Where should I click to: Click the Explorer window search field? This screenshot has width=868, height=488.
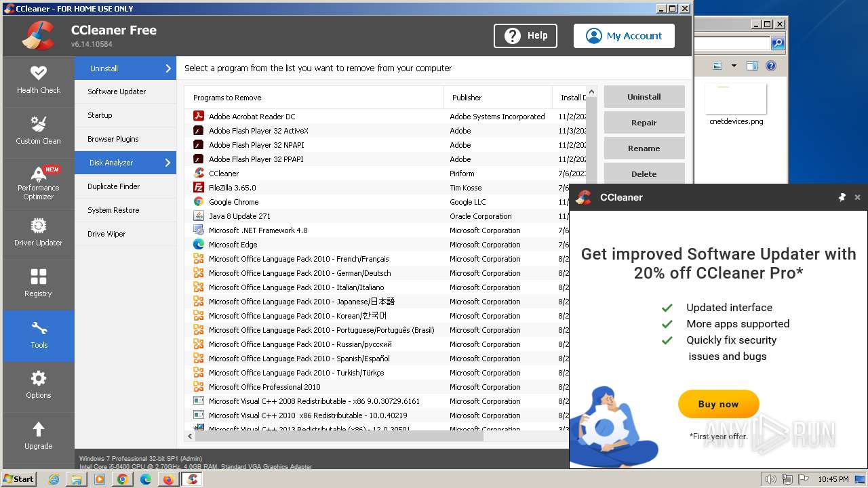click(731, 43)
